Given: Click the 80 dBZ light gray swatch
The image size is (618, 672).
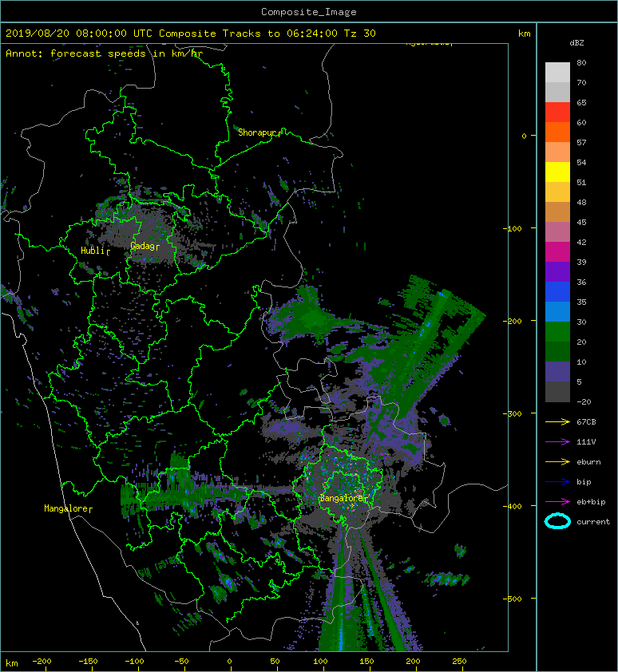Looking at the screenshot, I should click(x=557, y=73).
